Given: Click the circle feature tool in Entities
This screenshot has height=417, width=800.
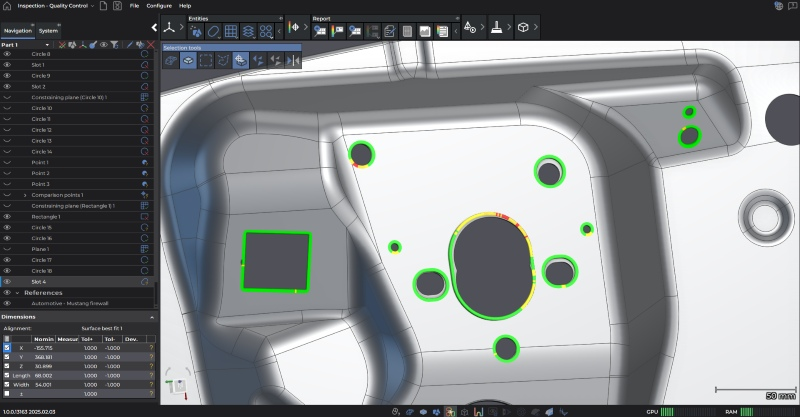Looking at the screenshot, I should 213,30.
